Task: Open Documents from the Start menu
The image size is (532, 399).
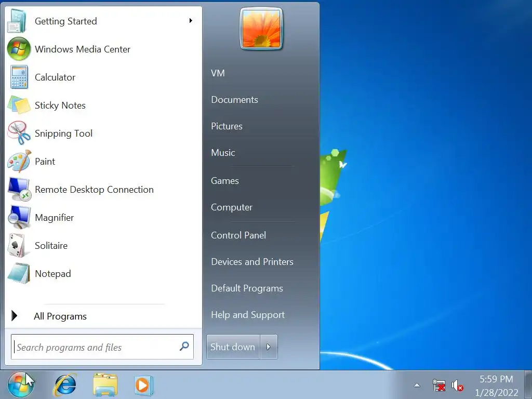Action: point(234,99)
